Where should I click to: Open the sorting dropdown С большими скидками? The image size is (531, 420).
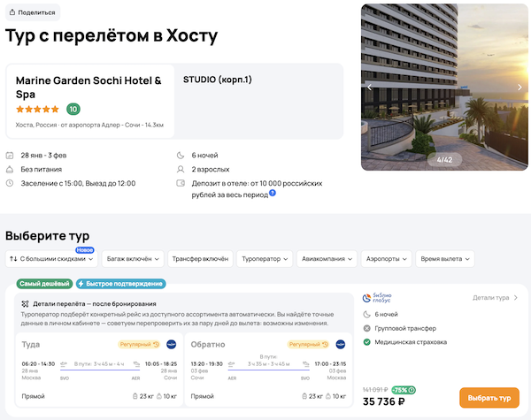tap(50, 259)
